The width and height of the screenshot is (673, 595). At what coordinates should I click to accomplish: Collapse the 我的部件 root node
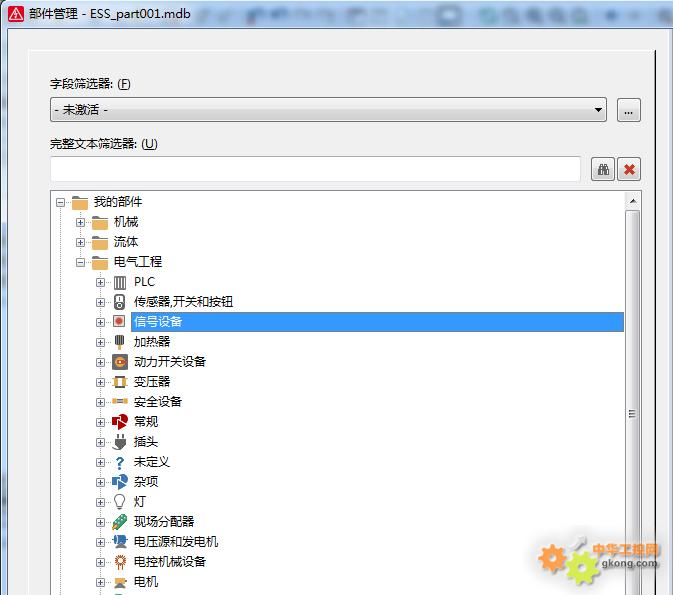61,202
